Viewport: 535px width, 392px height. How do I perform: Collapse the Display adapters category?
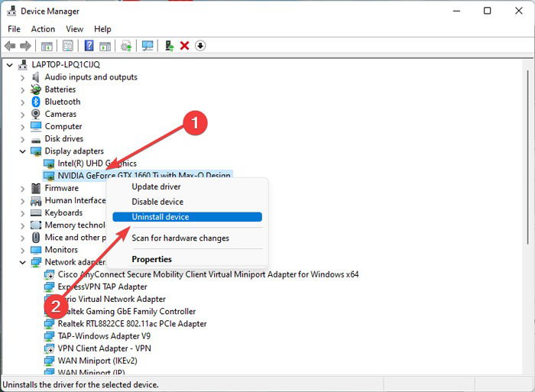(x=22, y=151)
